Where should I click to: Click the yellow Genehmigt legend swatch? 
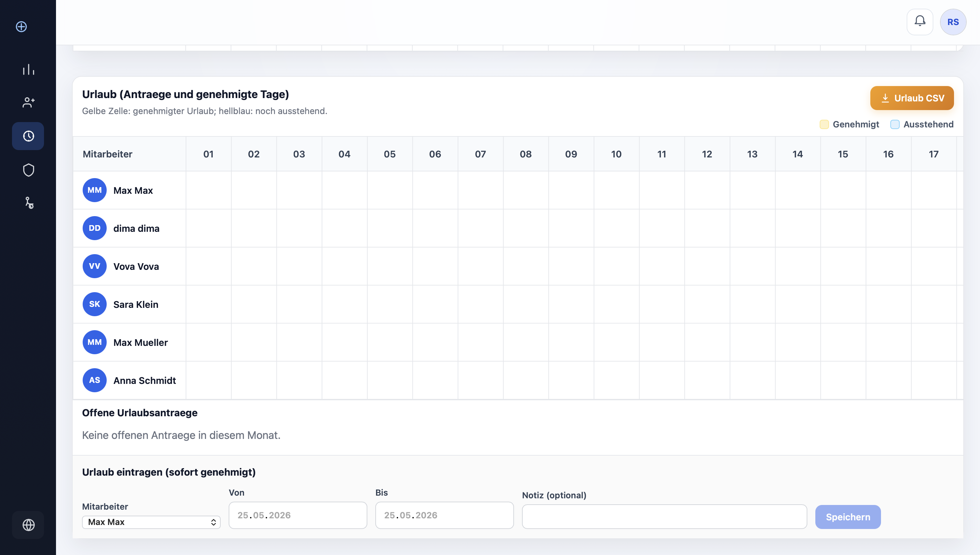coord(824,124)
